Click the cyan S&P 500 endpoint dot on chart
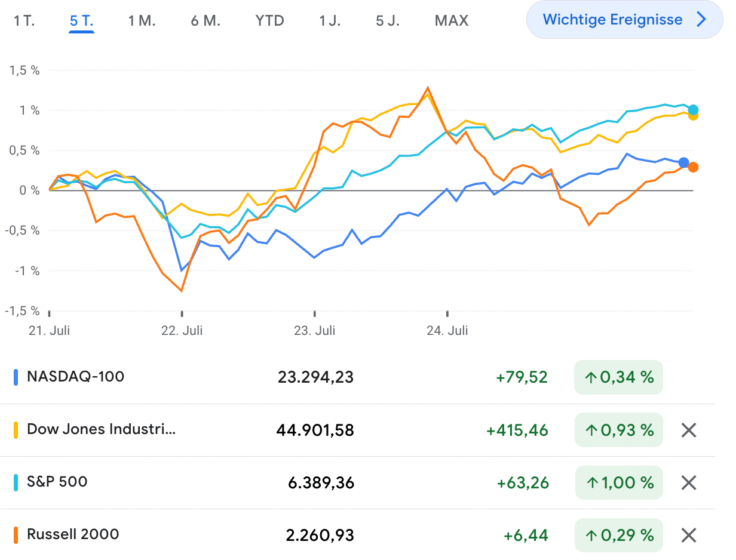The height and width of the screenshot is (560, 736). (693, 110)
